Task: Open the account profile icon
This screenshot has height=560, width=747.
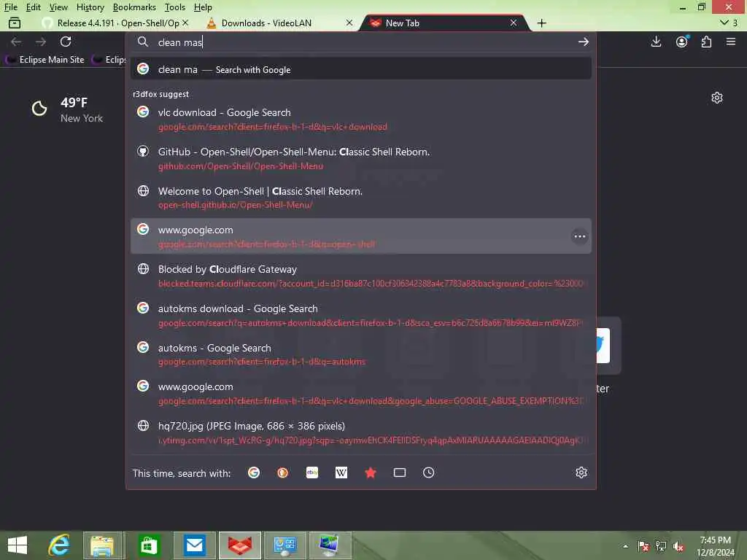Action: pyautogui.click(x=682, y=42)
